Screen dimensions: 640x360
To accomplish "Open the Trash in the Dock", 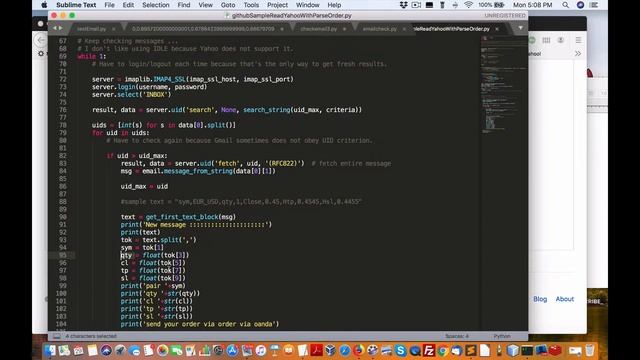I will click(x=590, y=350).
